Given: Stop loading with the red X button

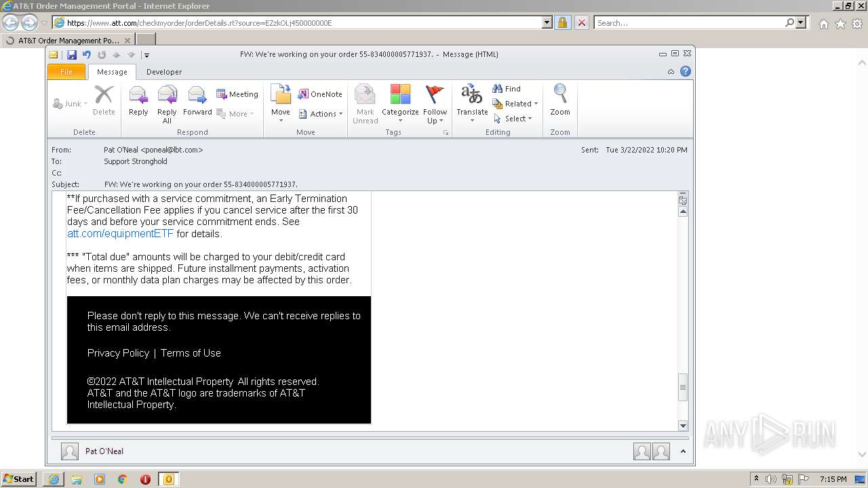Looking at the screenshot, I should 582,22.
